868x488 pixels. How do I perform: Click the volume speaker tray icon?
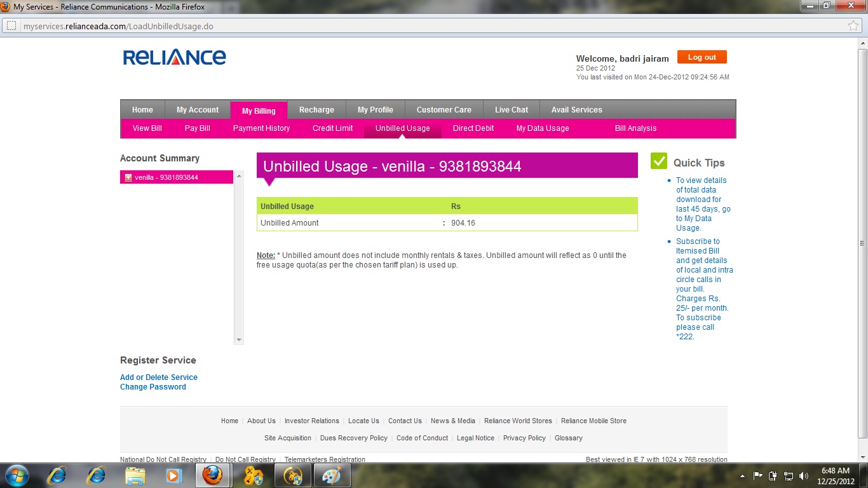click(804, 476)
